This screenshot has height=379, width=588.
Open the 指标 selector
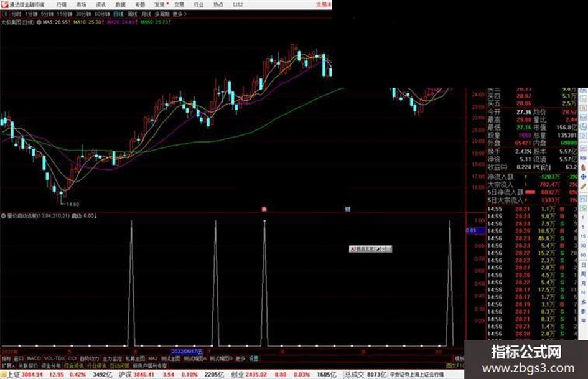(6, 358)
